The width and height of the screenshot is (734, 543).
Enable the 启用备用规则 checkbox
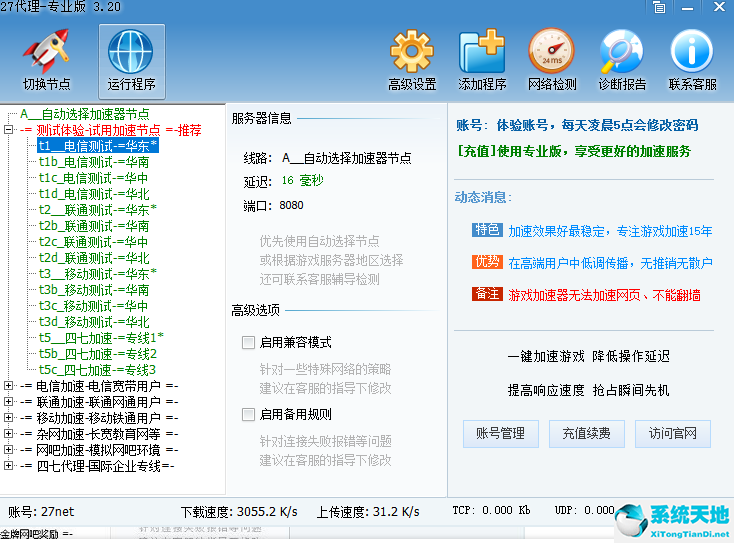click(248, 414)
